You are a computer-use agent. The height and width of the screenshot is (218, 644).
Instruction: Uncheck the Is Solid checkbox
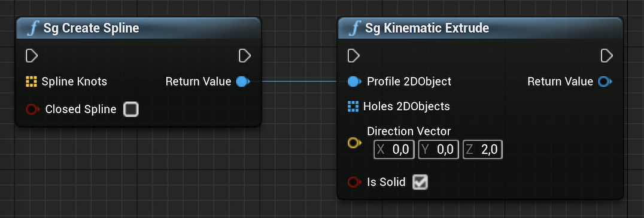(420, 182)
